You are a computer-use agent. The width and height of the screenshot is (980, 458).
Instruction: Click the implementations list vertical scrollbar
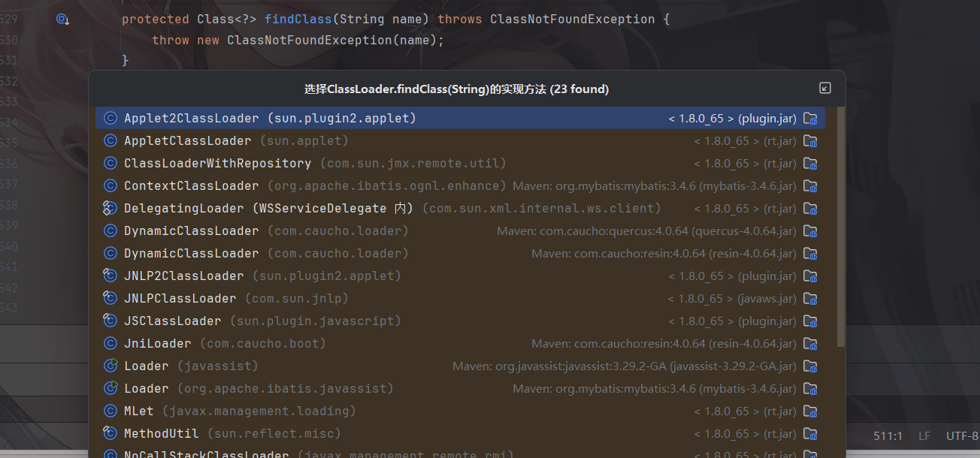pyautogui.click(x=841, y=225)
